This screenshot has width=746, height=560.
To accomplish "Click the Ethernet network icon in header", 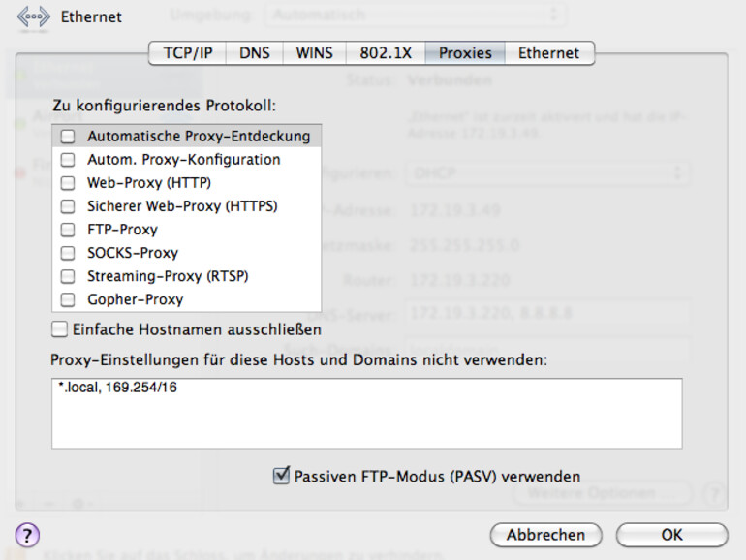I will point(33,16).
